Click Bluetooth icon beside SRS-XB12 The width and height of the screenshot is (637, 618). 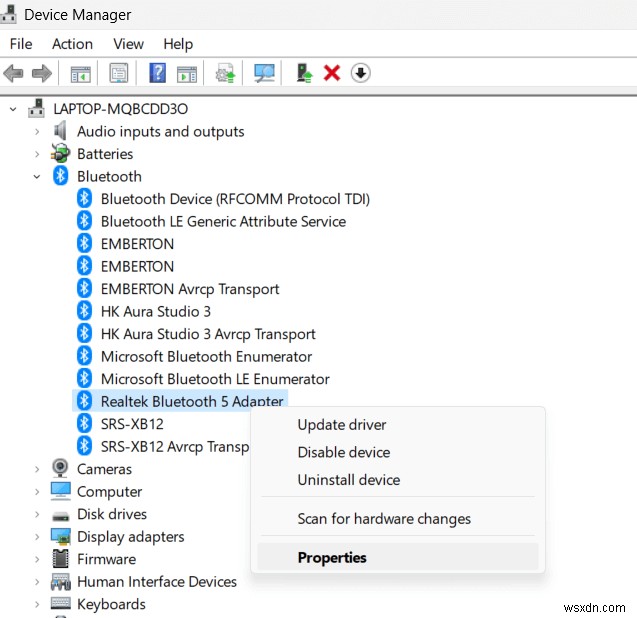coord(84,423)
